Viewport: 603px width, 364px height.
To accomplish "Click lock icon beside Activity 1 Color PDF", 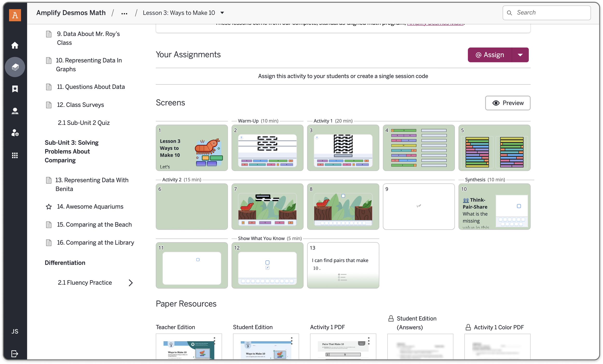I will coord(468,327).
